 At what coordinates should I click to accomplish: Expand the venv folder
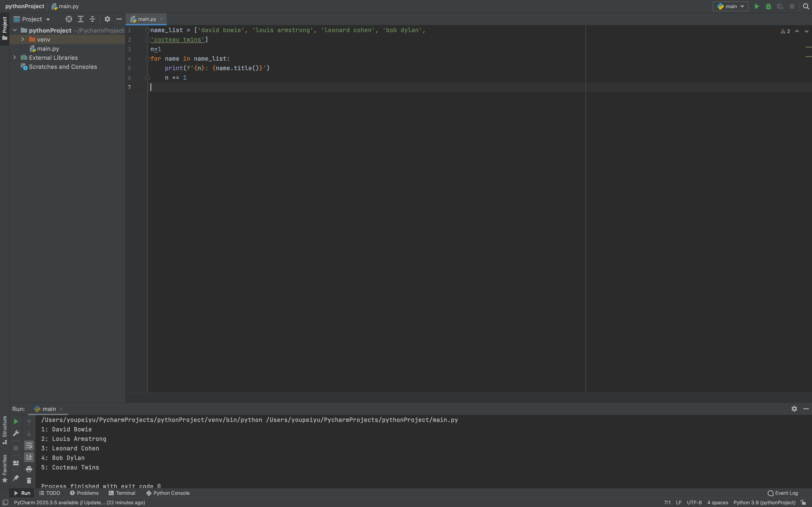(x=22, y=40)
